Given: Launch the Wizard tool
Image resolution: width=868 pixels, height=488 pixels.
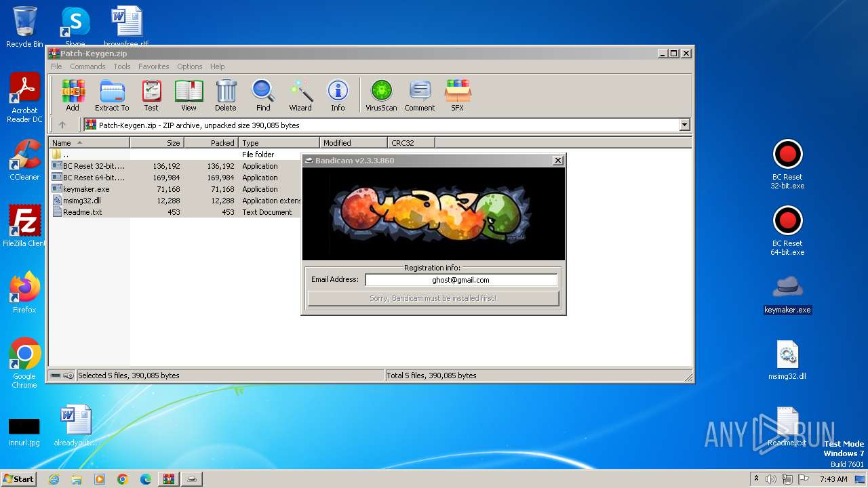Looking at the screenshot, I should tap(300, 95).
